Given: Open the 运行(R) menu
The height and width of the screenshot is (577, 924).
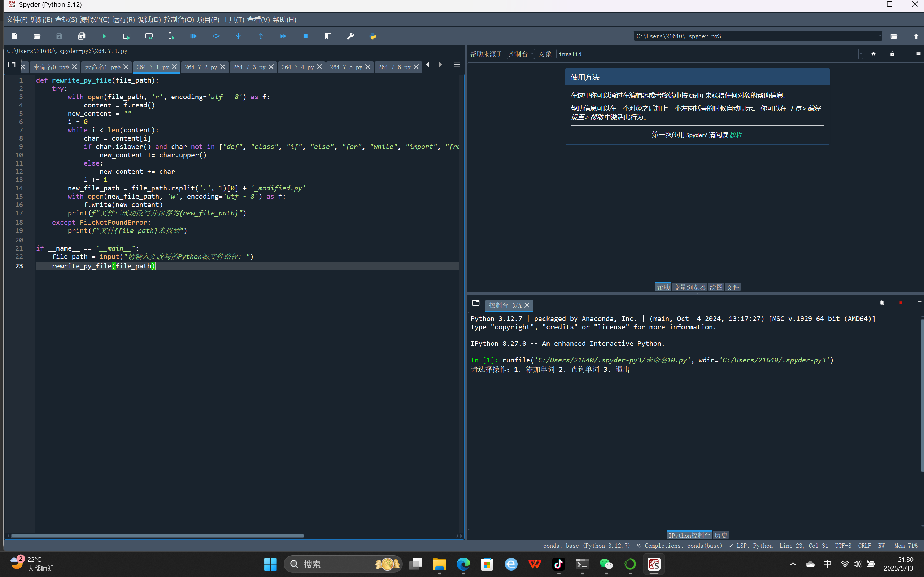Looking at the screenshot, I should click(123, 19).
